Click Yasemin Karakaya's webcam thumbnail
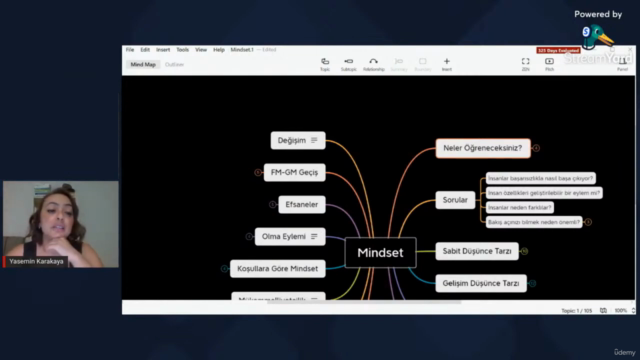 [61, 224]
